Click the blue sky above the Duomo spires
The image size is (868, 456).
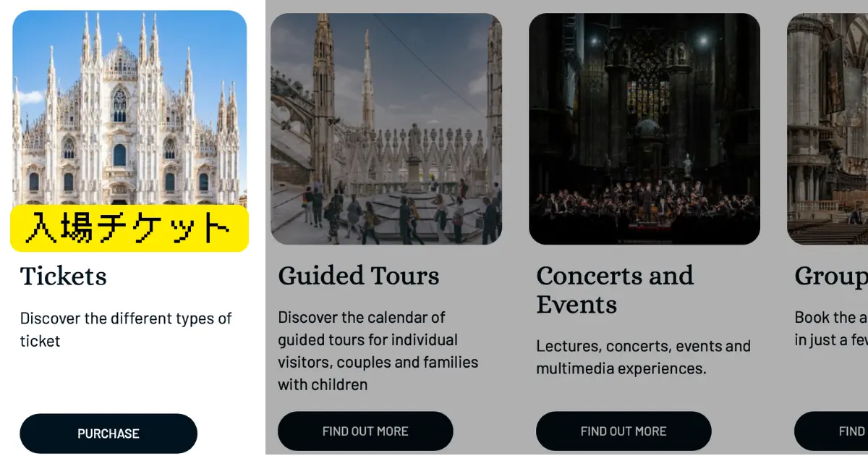coord(203,43)
